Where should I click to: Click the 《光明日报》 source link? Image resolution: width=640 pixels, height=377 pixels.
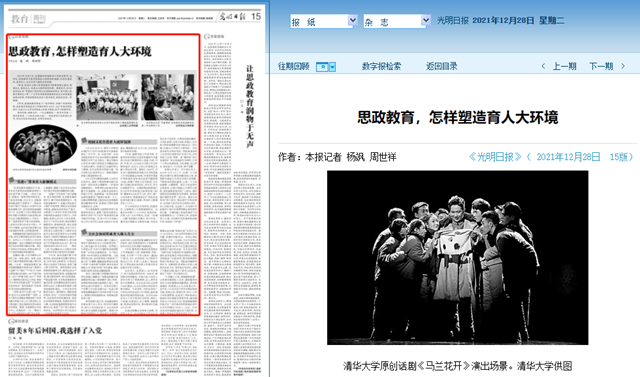click(x=495, y=157)
